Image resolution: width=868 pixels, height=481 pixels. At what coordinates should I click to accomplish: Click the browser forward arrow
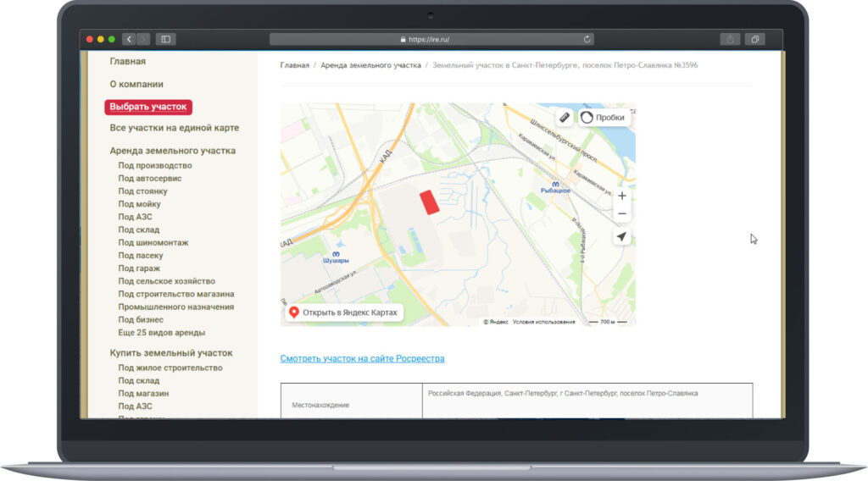point(142,39)
